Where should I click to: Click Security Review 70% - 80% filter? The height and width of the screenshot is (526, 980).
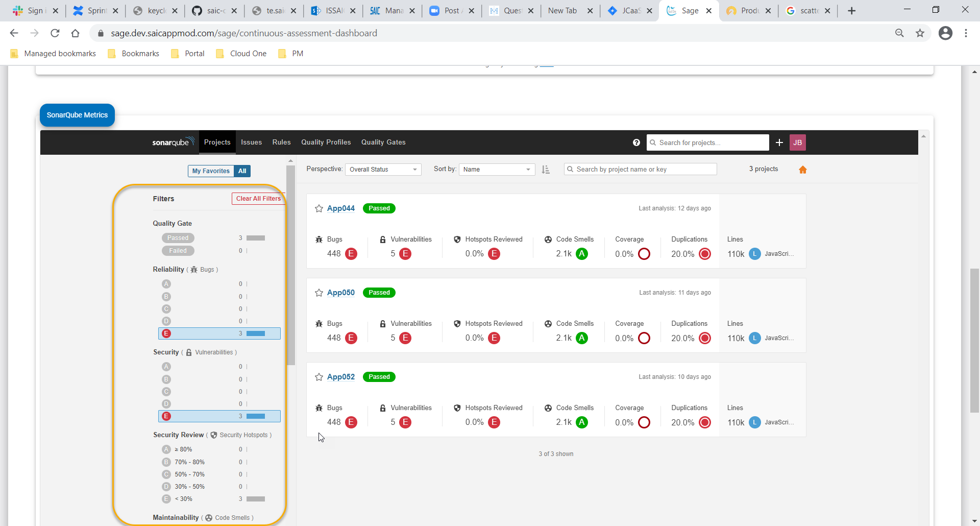click(x=219, y=462)
